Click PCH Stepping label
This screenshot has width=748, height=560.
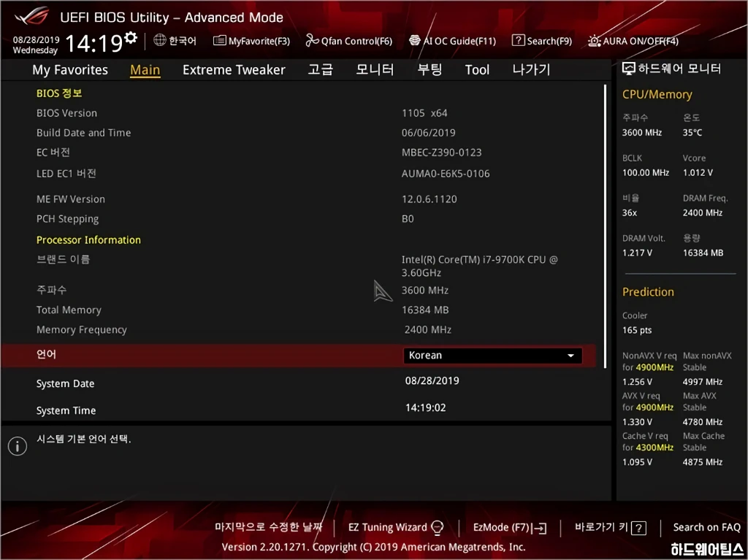tap(68, 219)
